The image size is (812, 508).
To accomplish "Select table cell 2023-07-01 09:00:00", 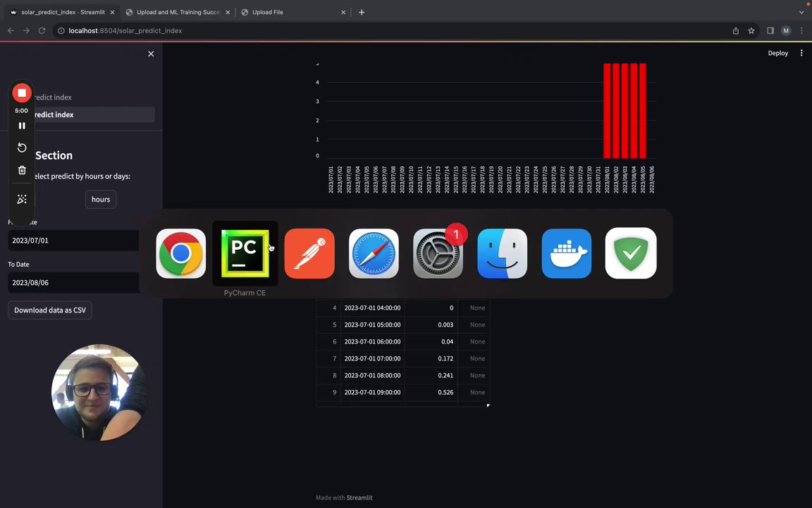I will click(372, 392).
